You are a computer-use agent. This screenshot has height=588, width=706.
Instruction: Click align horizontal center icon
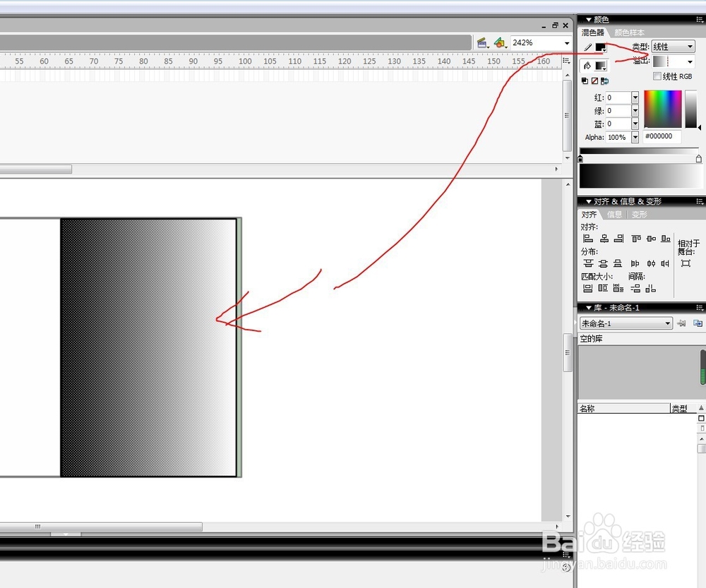(x=604, y=239)
